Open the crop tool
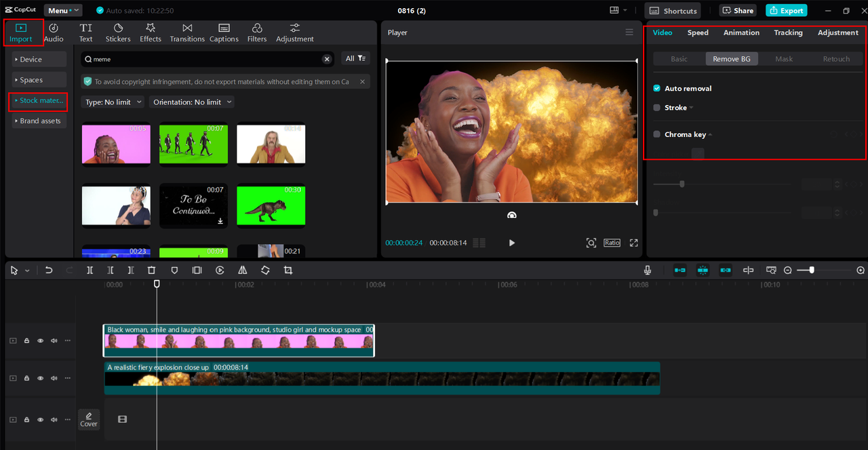 (288, 270)
